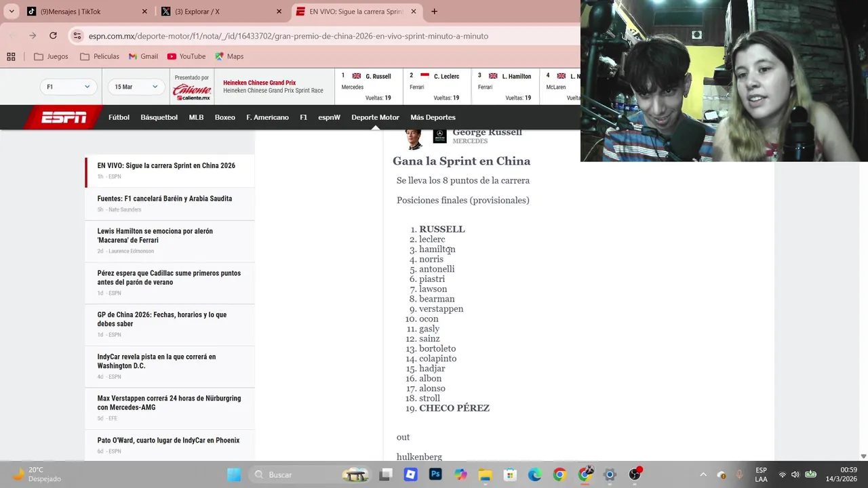This screenshot has width=868, height=488.
Task: Open the Maps bookmark
Action: click(x=229, y=56)
